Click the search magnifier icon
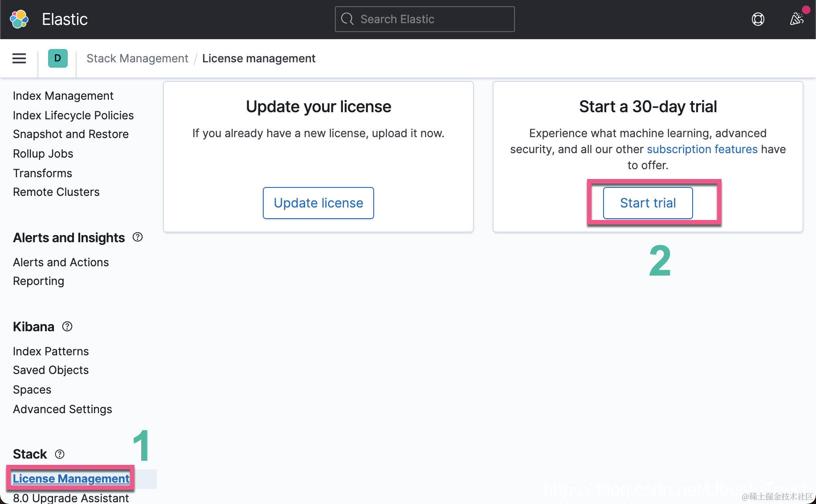 [347, 19]
